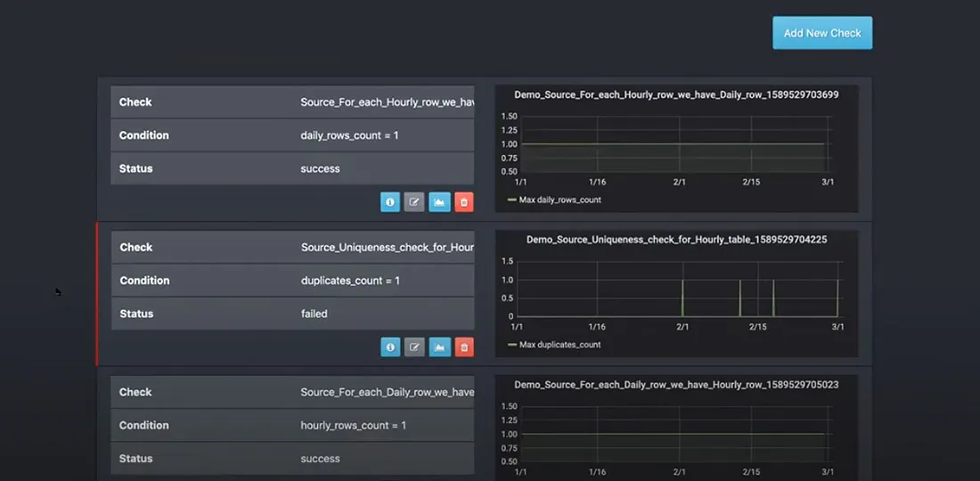Click the duplicates spike at 2/1 on chart
This screenshot has height=481, width=980.
(x=682, y=297)
